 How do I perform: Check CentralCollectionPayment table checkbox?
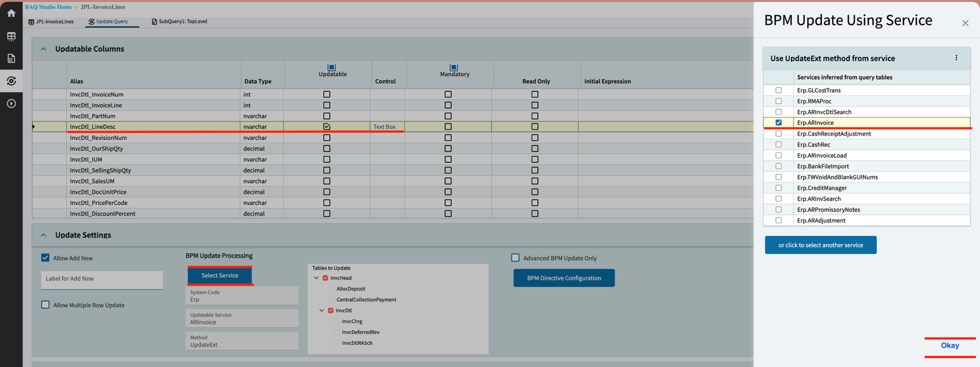[x=332, y=300]
